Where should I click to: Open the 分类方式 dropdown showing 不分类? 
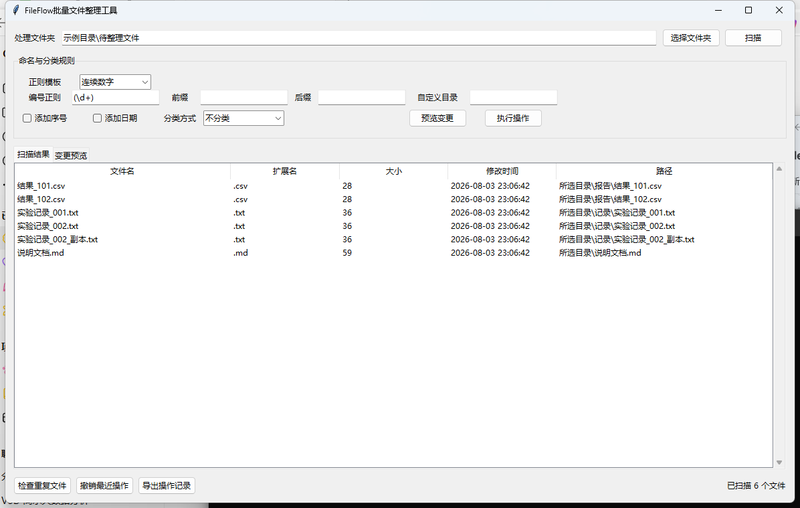coord(243,118)
